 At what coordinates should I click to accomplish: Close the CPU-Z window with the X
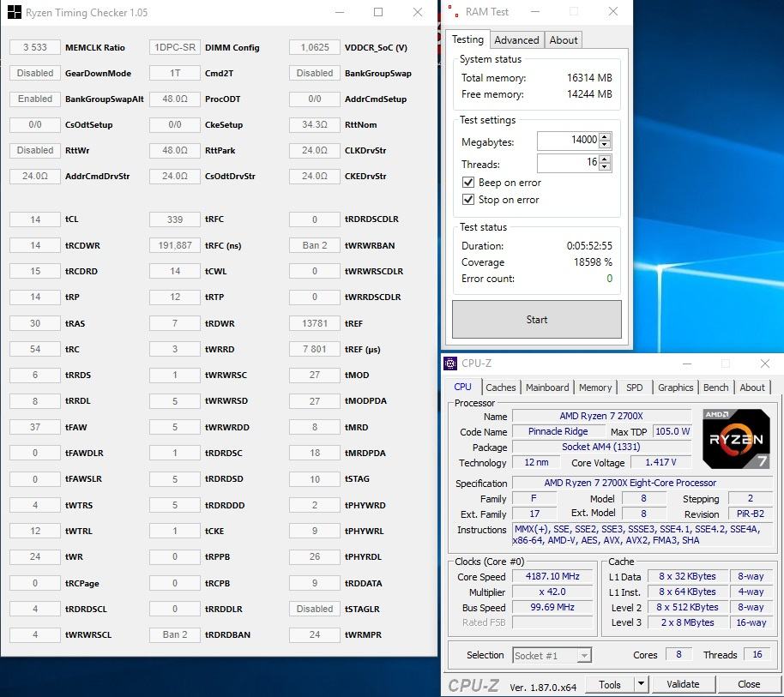coord(764,364)
